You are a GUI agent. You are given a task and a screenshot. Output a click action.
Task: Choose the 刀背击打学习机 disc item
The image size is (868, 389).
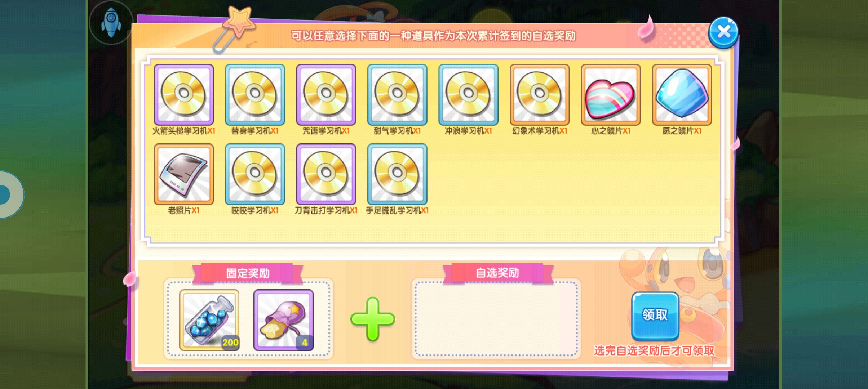(x=326, y=174)
